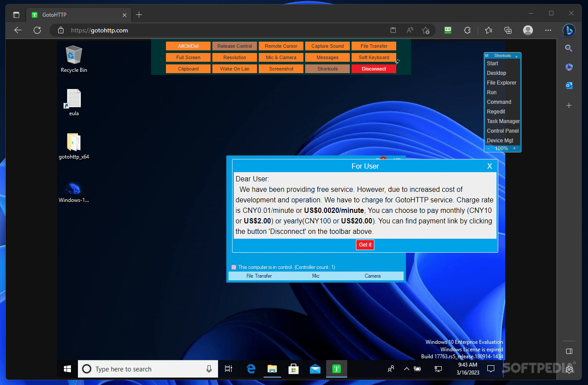Click the battery tray icon

417,369
